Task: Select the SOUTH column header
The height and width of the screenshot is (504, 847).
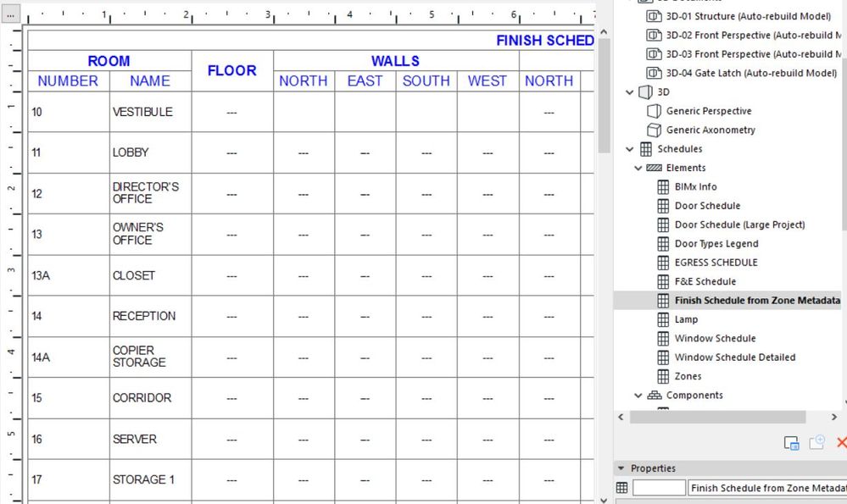Action: (x=426, y=81)
